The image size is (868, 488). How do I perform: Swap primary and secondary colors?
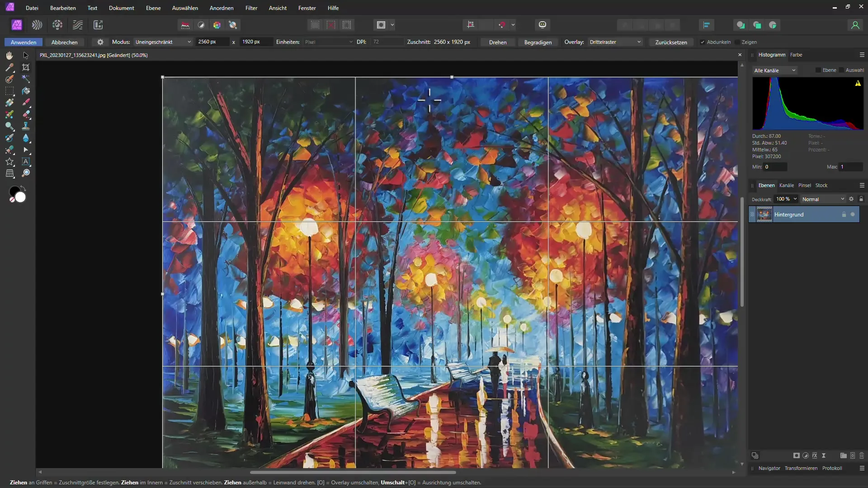[23, 188]
